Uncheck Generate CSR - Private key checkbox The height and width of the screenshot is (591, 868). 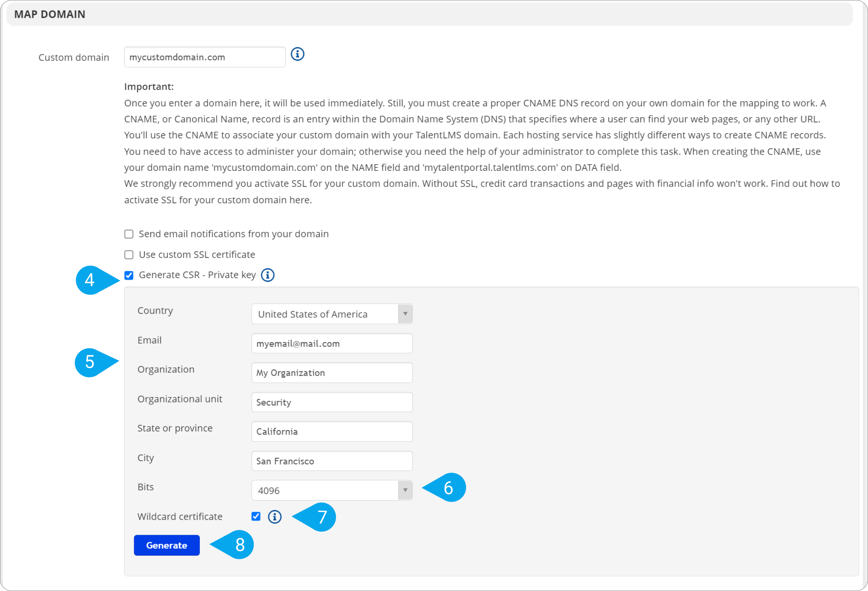click(129, 275)
